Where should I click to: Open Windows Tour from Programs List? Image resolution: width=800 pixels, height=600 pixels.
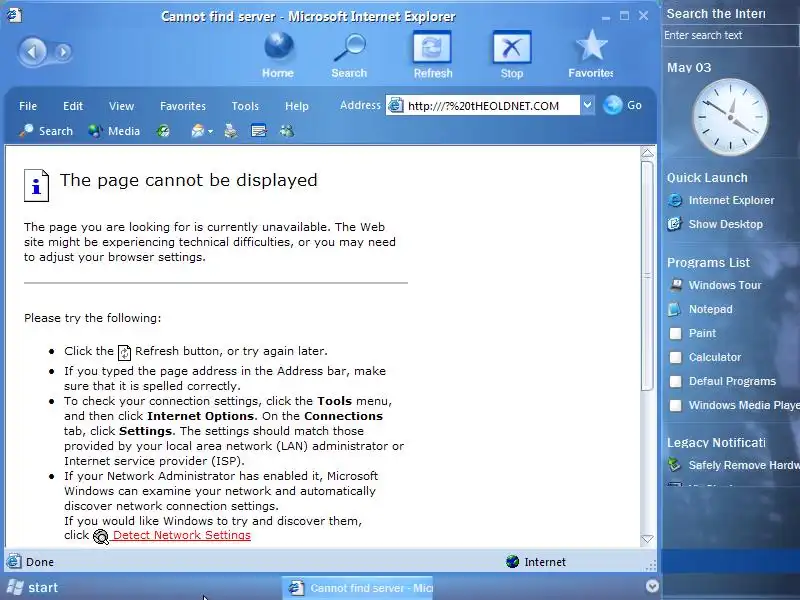(x=715, y=285)
